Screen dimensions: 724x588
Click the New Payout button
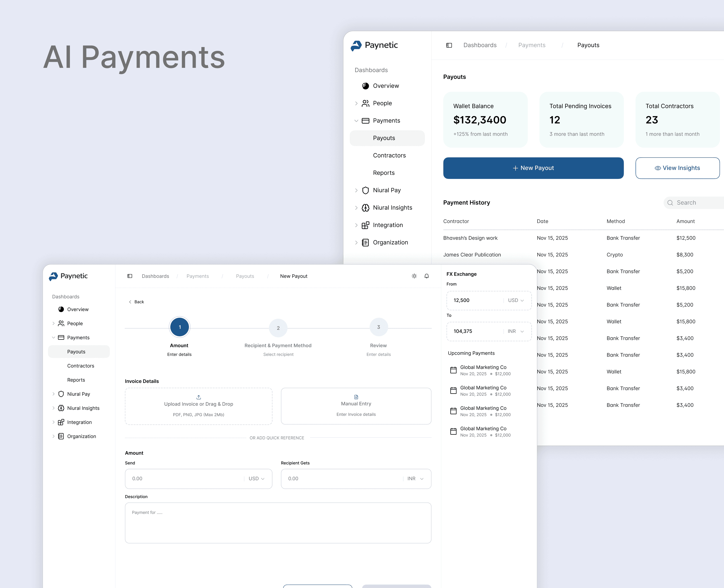click(533, 168)
